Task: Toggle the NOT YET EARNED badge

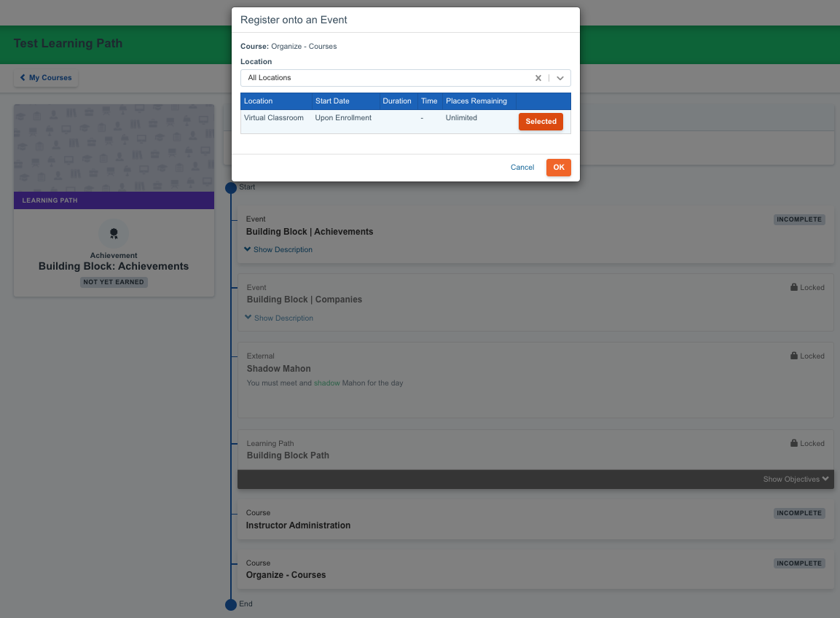Action: [x=114, y=282]
